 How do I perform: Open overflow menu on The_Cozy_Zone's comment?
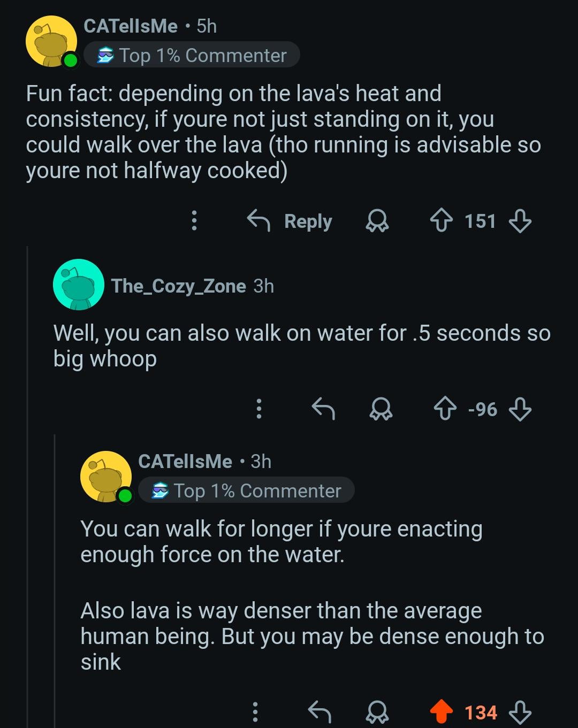pos(259,409)
